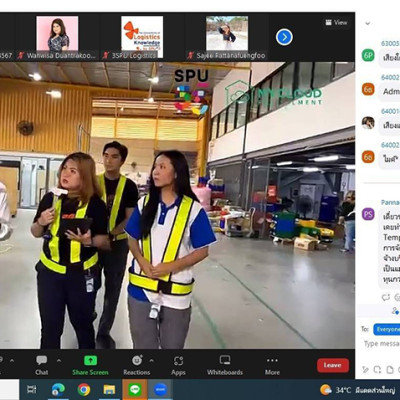Leave the meeting
Viewport: 400px width, 400px height.
point(333,365)
